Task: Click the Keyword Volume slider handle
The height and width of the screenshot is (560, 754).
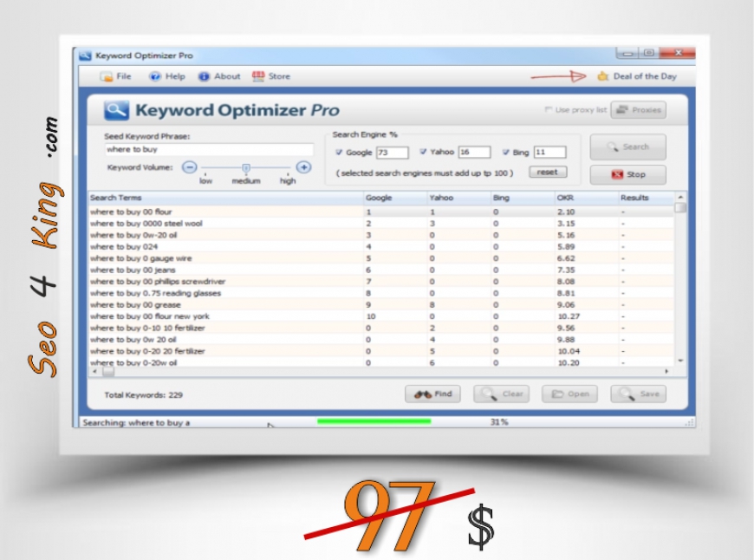Action: tap(246, 168)
